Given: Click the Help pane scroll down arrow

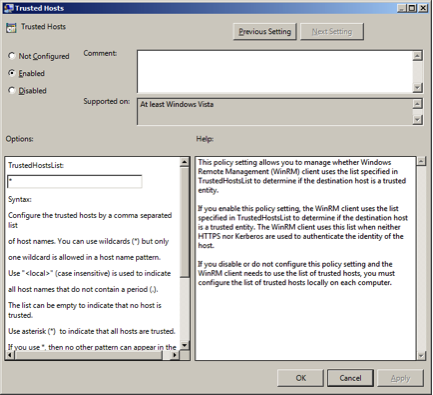Looking at the screenshot, I should click(x=421, y=356).
